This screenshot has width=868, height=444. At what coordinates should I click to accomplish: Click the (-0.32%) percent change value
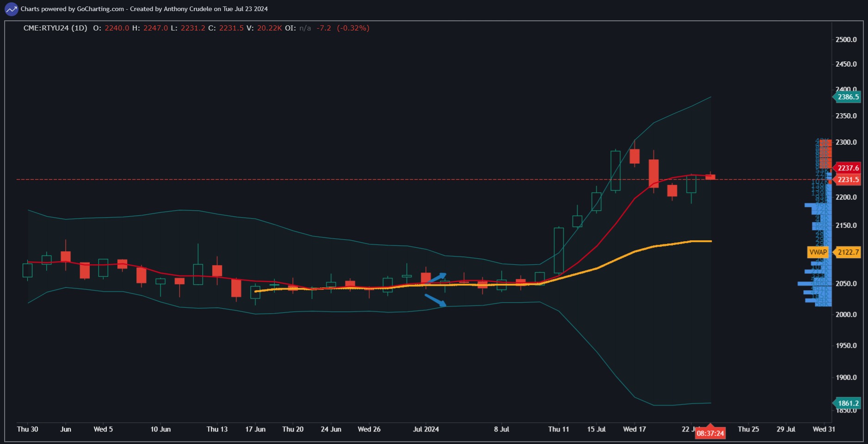[353, 28]
